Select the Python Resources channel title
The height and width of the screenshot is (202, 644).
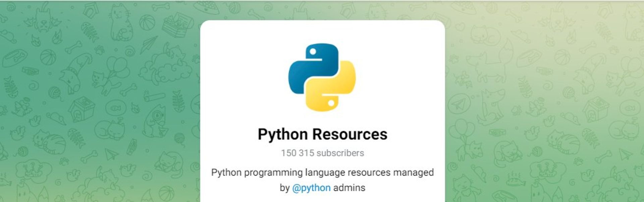(x=322, y=134)
